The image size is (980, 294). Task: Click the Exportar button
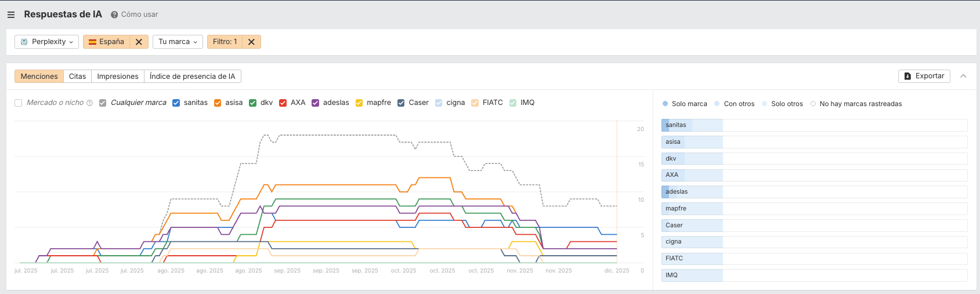(x=924, y=76)
